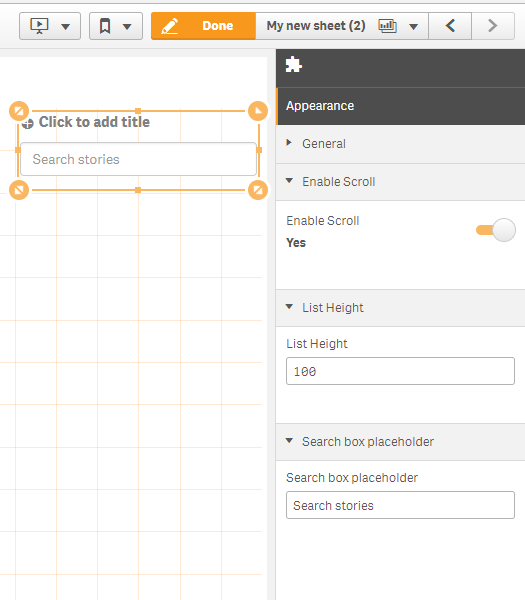Viewport: 525px width, 600px height.
Task: Click the List Height input field
Action: 400,371
